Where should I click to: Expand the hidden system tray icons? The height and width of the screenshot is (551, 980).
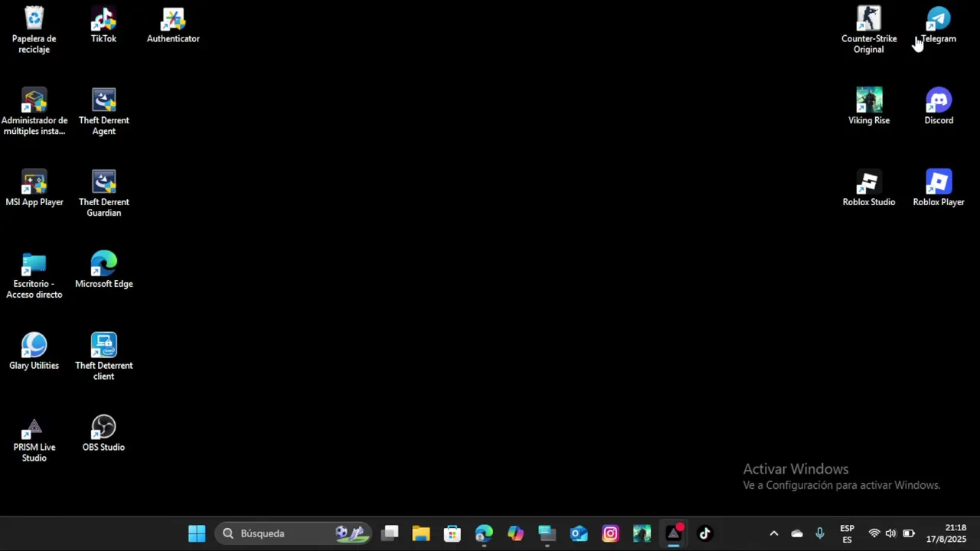[x=773, y=533]
